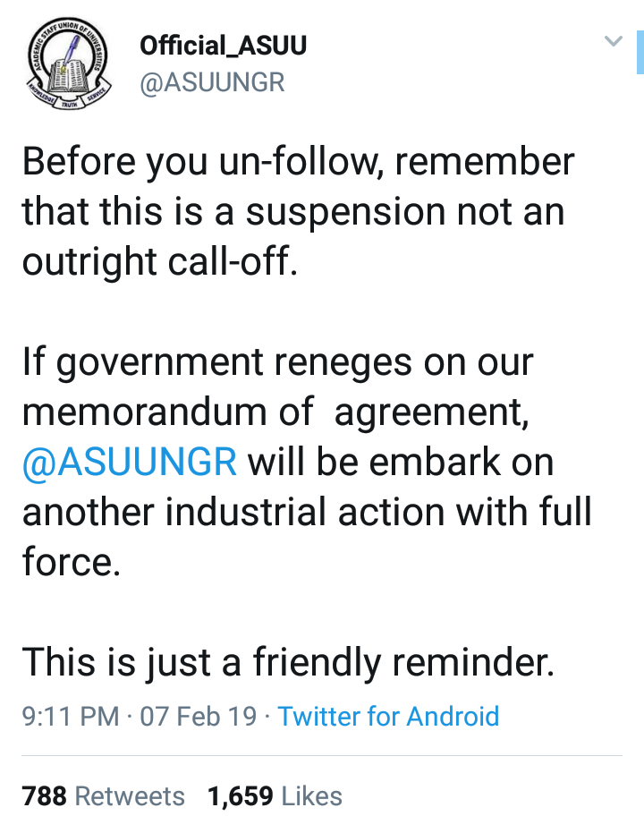Click the gray @ASUUNGR handle below name
Image resolution: width=644 pixels, height=833 pixels.
pos(212,82)
